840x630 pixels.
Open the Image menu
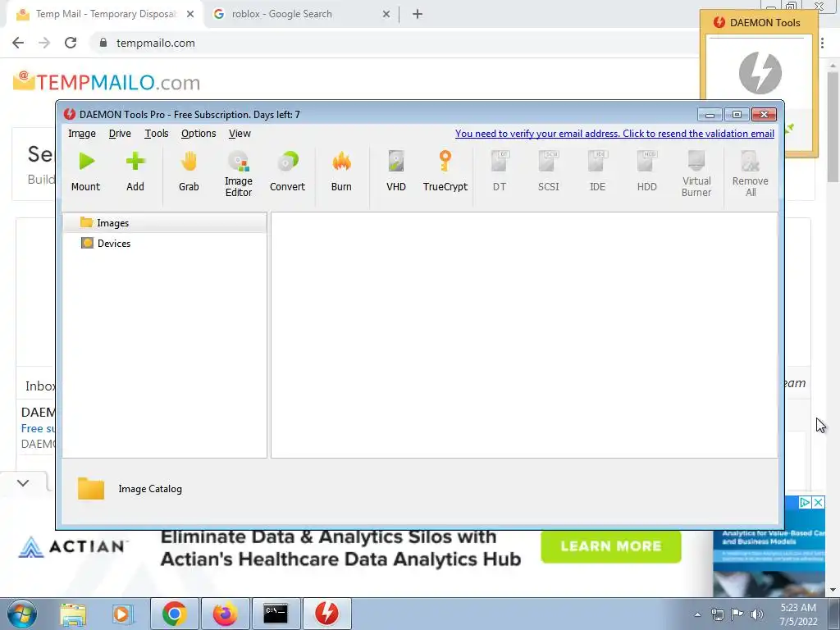pyautogui.click(x=82, y=134)
